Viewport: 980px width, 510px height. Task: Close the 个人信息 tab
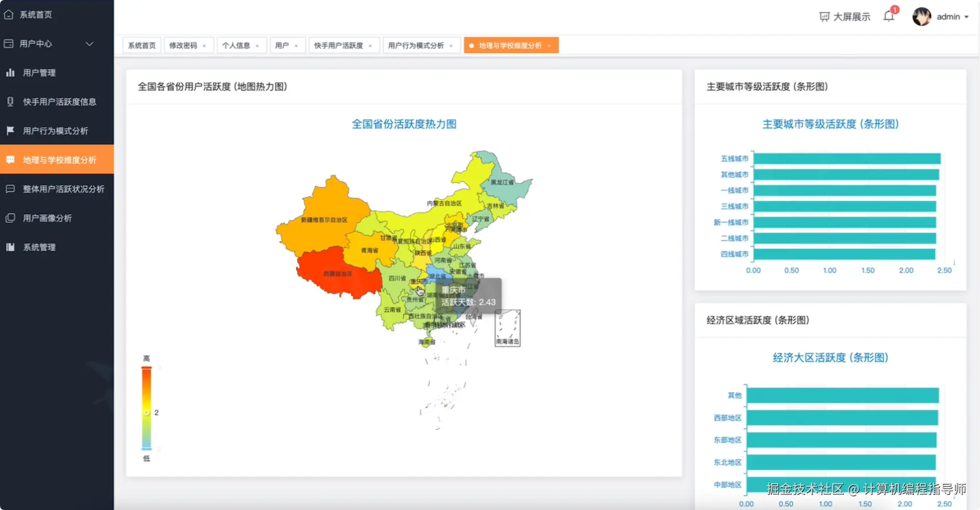pos(258,45)
